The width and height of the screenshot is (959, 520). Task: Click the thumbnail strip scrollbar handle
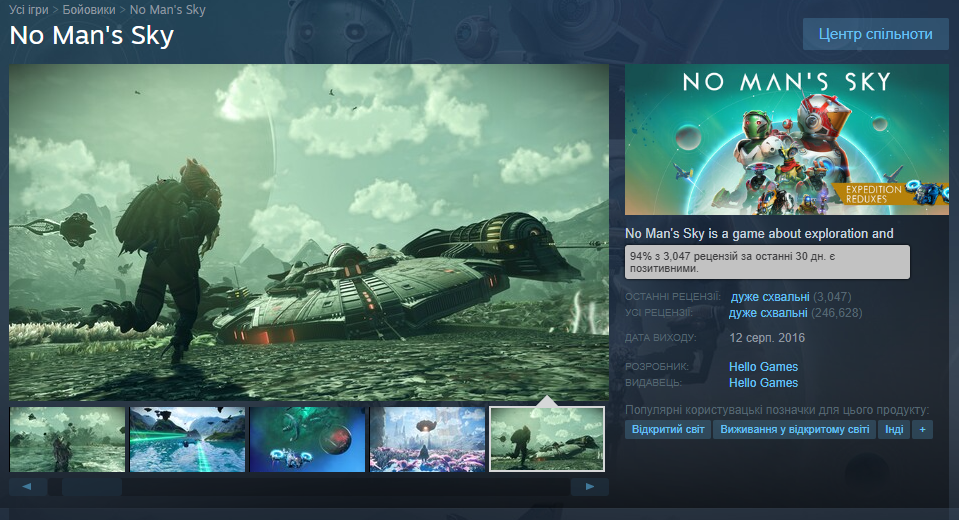[92, 487]
